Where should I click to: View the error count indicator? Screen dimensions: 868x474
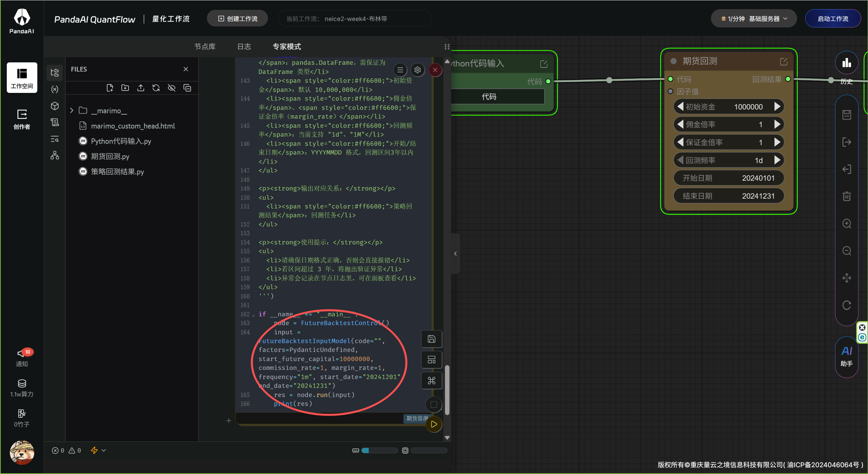pyautogui.click(x=58, y=451)
